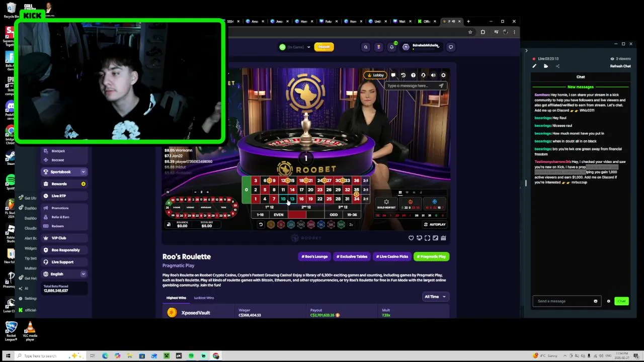Add game to favorites heart icon
This screenshot has height=362, width=644.
coord(411,238)
